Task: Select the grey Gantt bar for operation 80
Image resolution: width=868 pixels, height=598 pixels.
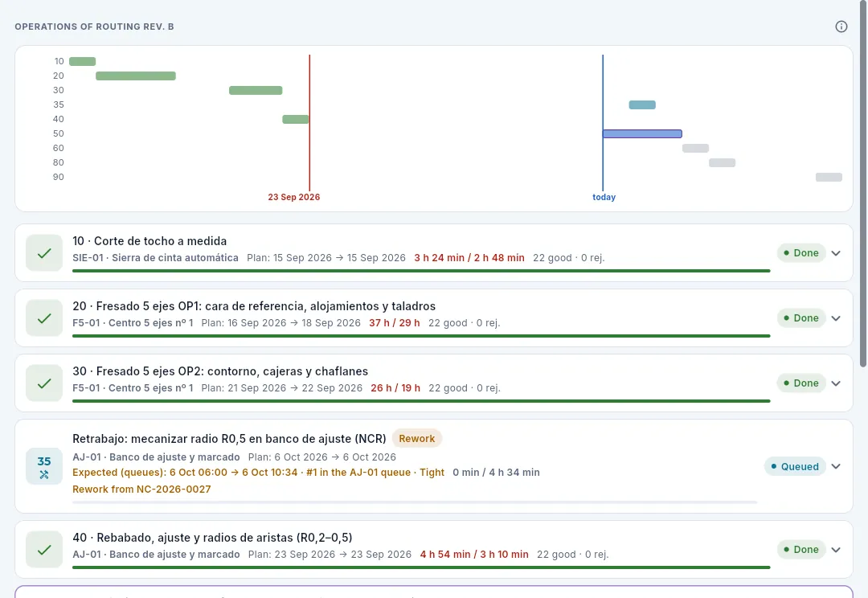Action: coord(722,162)
